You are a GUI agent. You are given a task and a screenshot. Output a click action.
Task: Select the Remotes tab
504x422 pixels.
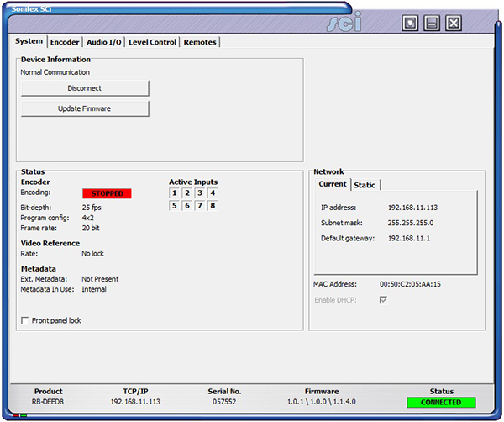[x=200, y=42]
